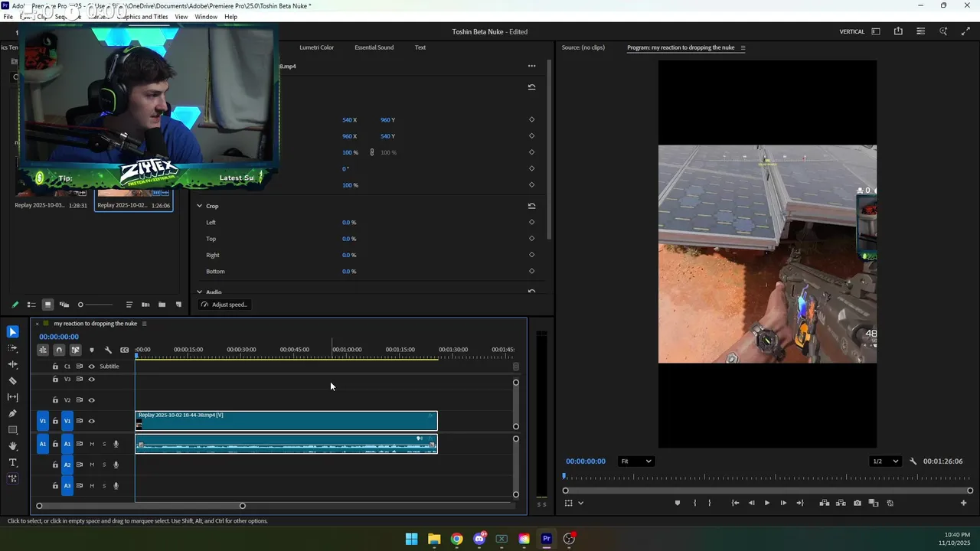Select the Pen tool
The image size is (980, 551).
(x=13, y=413)
